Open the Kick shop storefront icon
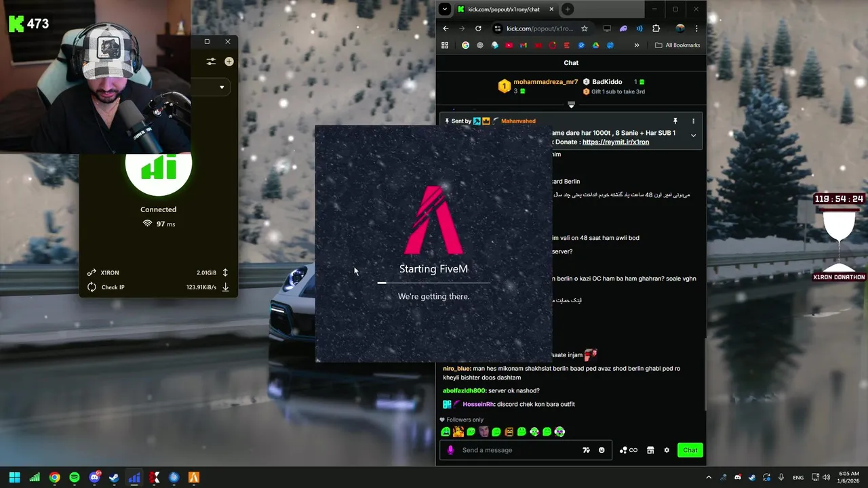This screenshot has height=488, width=868. pyautogui.click(x=650, y=450)
